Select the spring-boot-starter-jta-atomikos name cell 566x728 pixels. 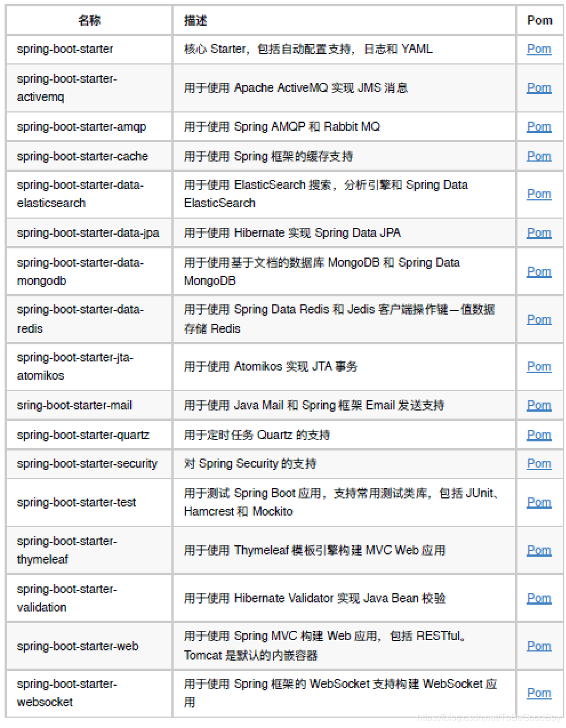coord(89,367)
